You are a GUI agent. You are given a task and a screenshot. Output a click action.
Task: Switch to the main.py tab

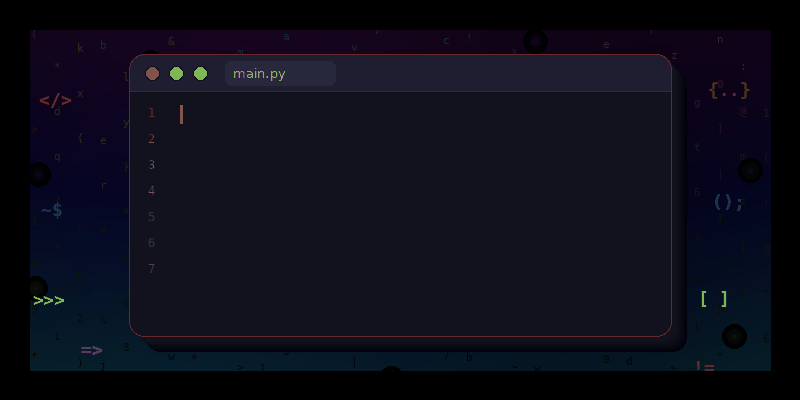pos(280,73)
